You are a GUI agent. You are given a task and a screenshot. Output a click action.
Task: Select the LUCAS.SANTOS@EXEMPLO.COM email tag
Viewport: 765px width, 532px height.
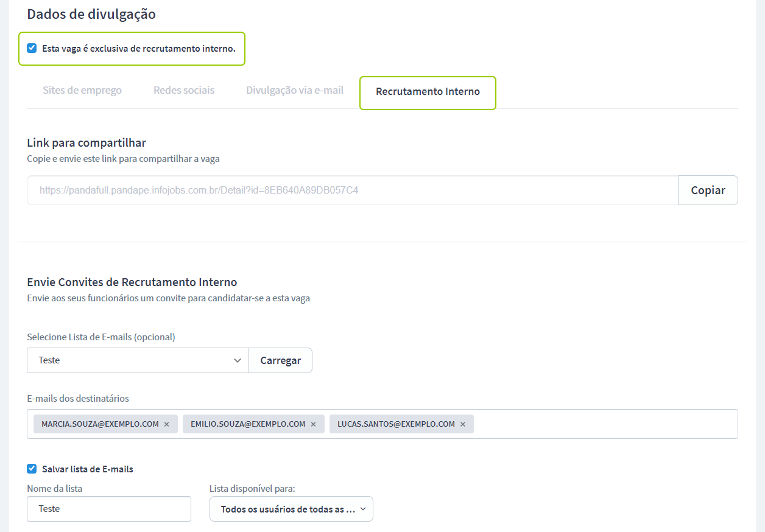point(396,424)
